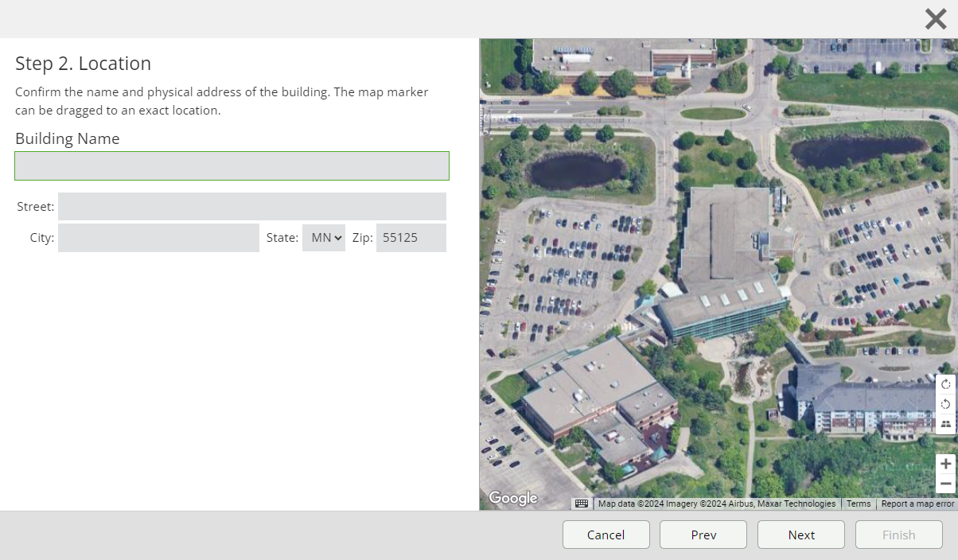Close the dialog with the X icon

936,19
